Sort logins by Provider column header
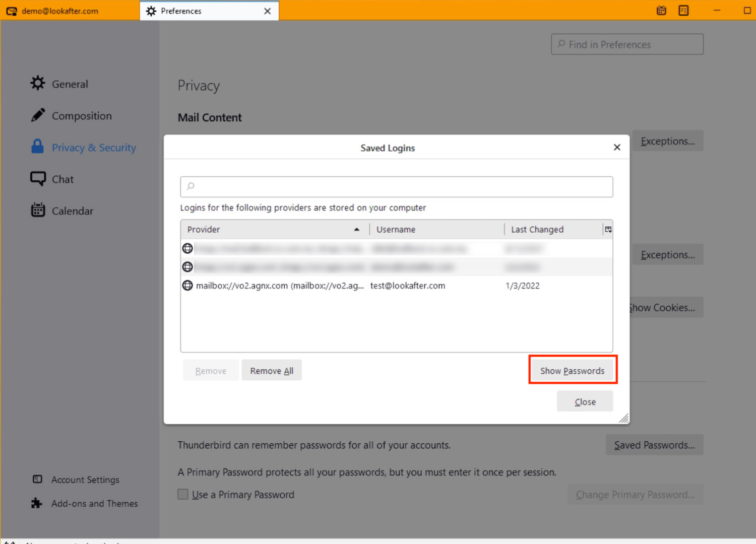 tap(272, 230)
